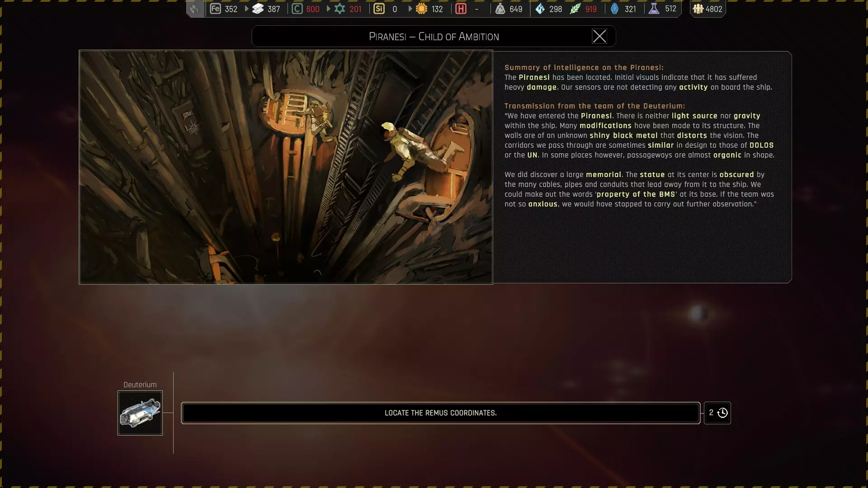
Task: Click the Piranesi interior artwork image
Action: point(286,167)
